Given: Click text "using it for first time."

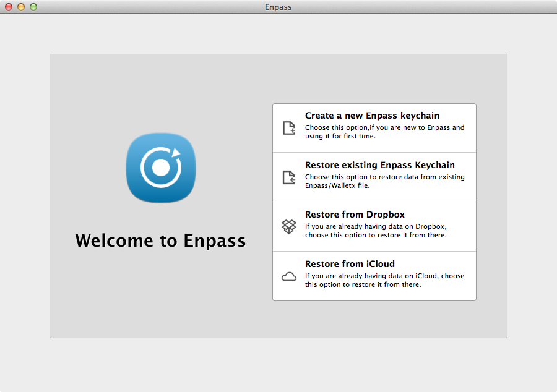Looking at the screenshot, I should [340, 136].
